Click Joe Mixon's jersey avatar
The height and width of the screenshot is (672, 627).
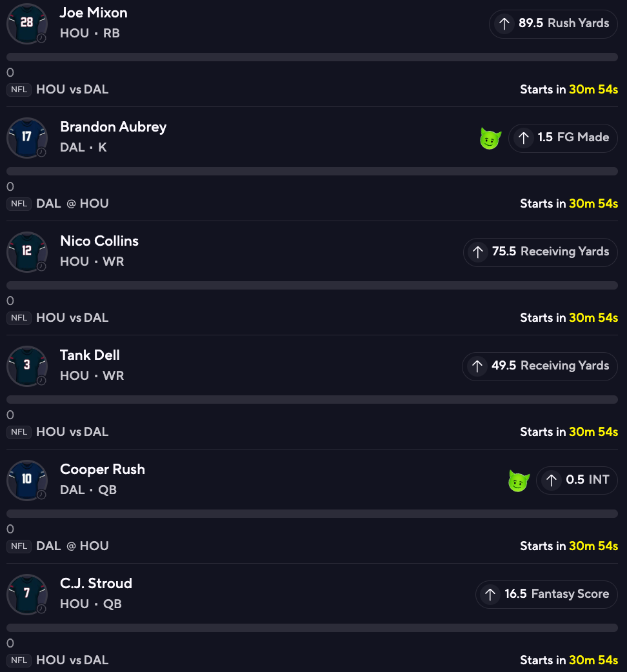[x=26, y=23]
